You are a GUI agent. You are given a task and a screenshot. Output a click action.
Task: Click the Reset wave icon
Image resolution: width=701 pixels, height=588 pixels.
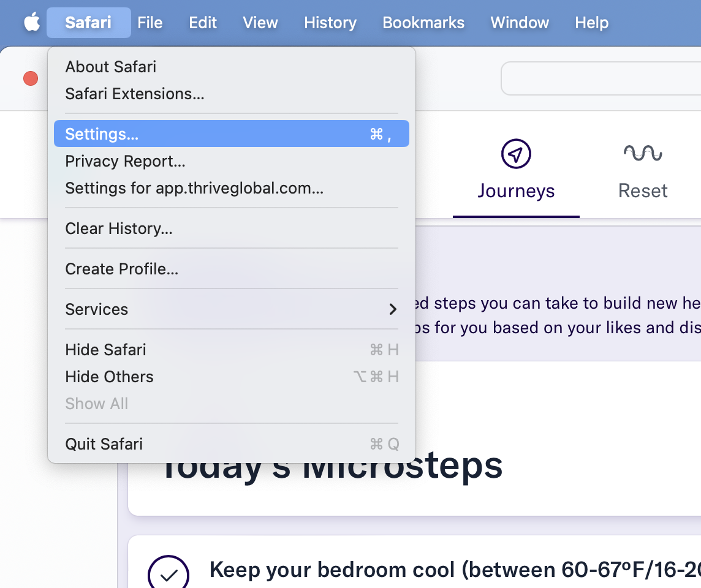(643, 153)
